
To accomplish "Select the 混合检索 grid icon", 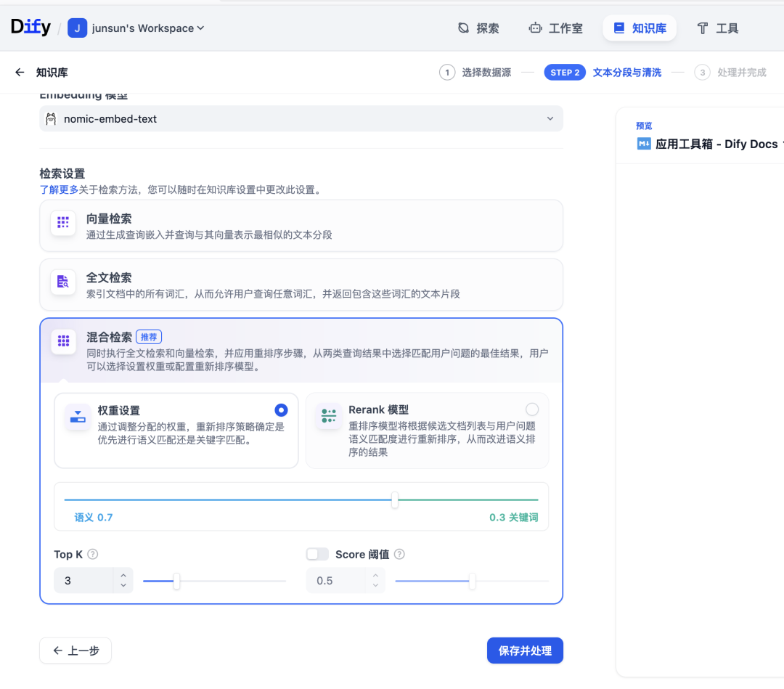I will pyautogui.click(x=63, y=342).
